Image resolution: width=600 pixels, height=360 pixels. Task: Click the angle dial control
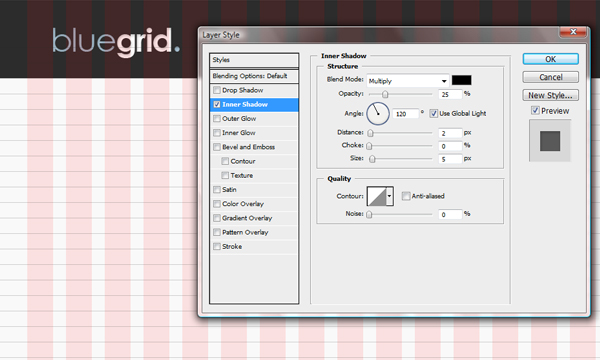(378, 114)
